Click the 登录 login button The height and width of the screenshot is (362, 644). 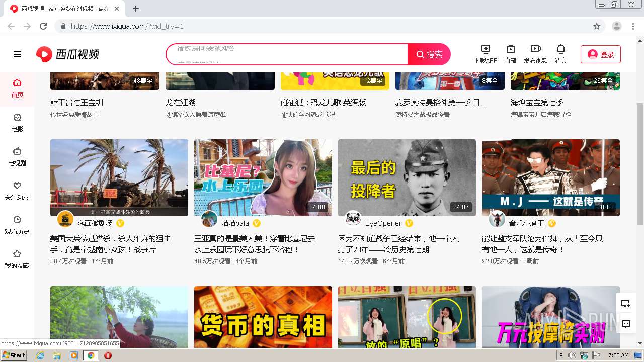pyautogui.click(x=601, y=54)
